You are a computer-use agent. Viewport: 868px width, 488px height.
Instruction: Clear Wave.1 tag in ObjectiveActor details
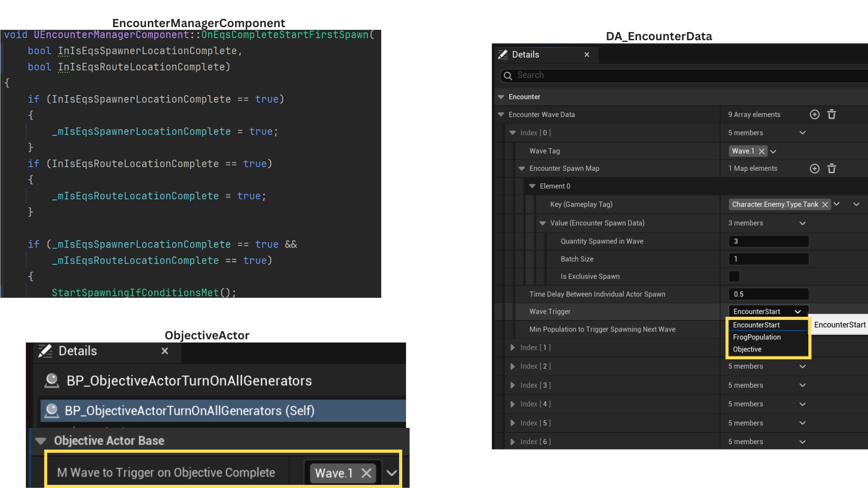[x=366, y=473]
